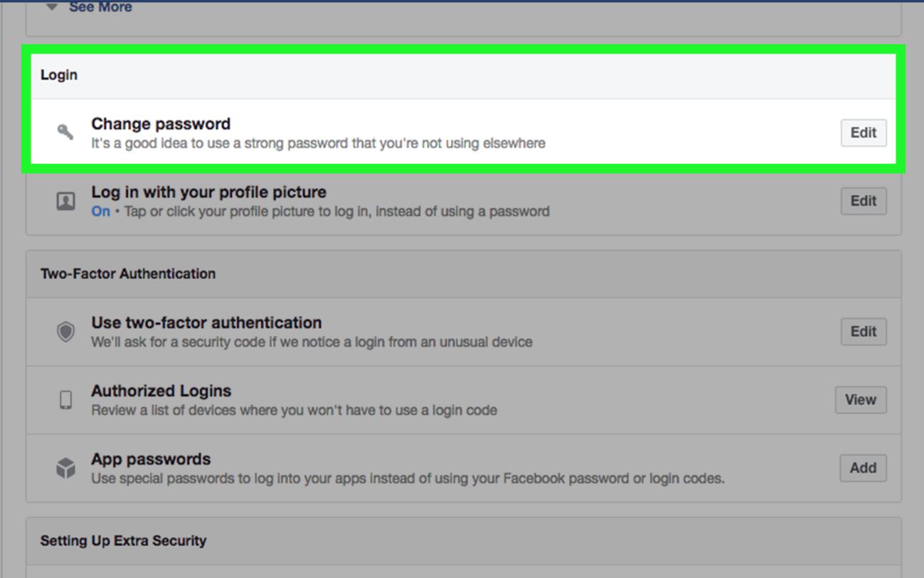Select the profile picture login icon

(66, 201)
